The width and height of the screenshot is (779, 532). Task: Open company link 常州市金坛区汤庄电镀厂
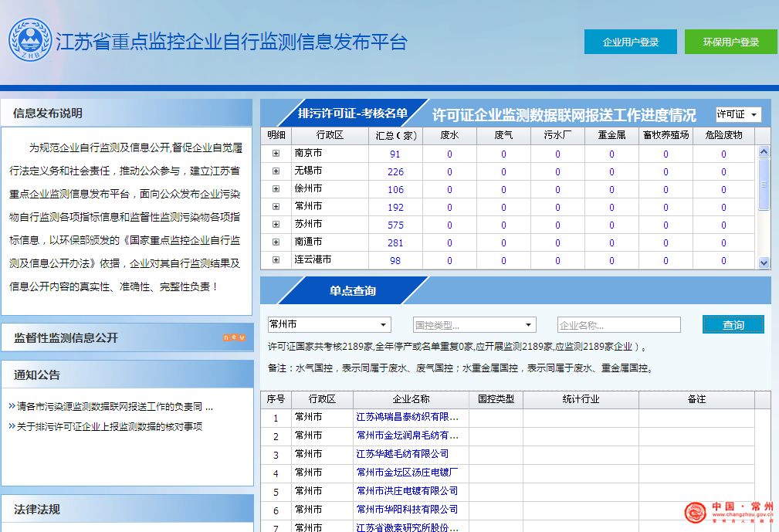(407, 473)
